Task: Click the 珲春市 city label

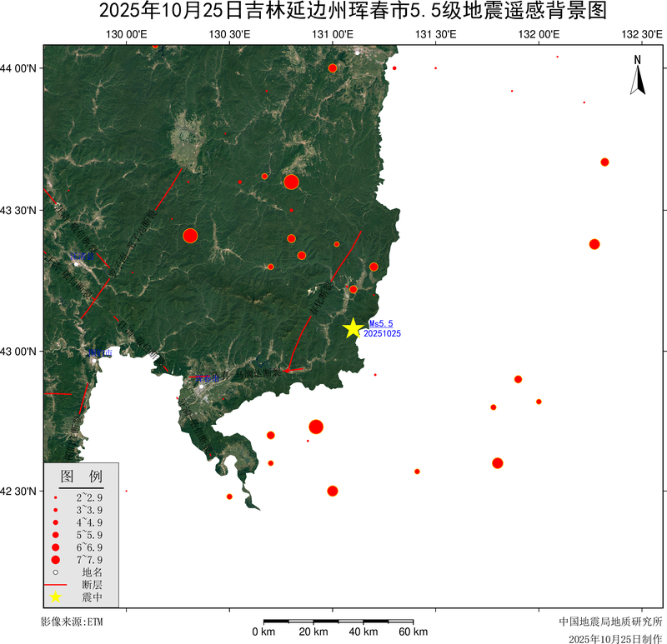Action: (x=203, y=377)
